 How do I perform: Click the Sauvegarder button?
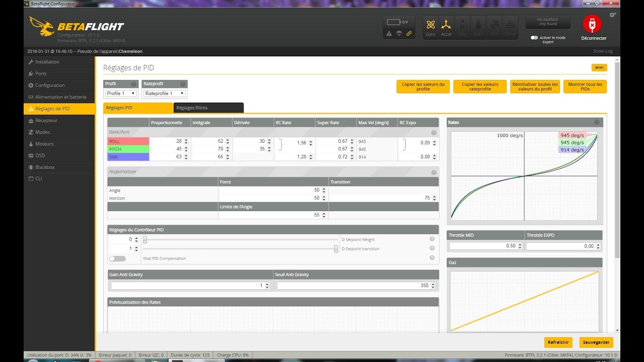tap(596, 342)
